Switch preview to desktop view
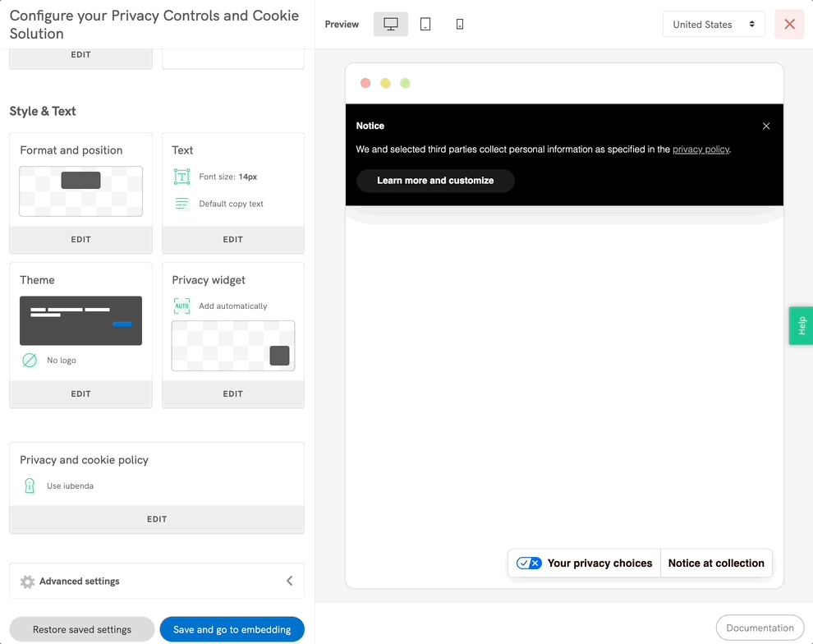Image resolution: width=813 pixels, height=644 pixels. (391, 25)
